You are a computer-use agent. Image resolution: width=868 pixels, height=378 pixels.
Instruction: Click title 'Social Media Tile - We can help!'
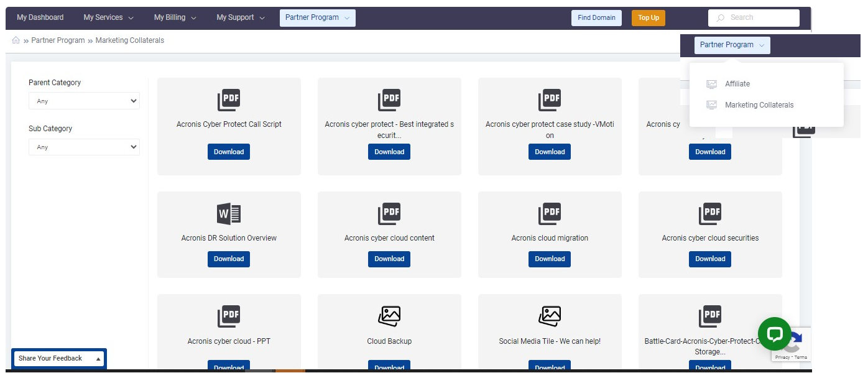click(x=550, y=341)
